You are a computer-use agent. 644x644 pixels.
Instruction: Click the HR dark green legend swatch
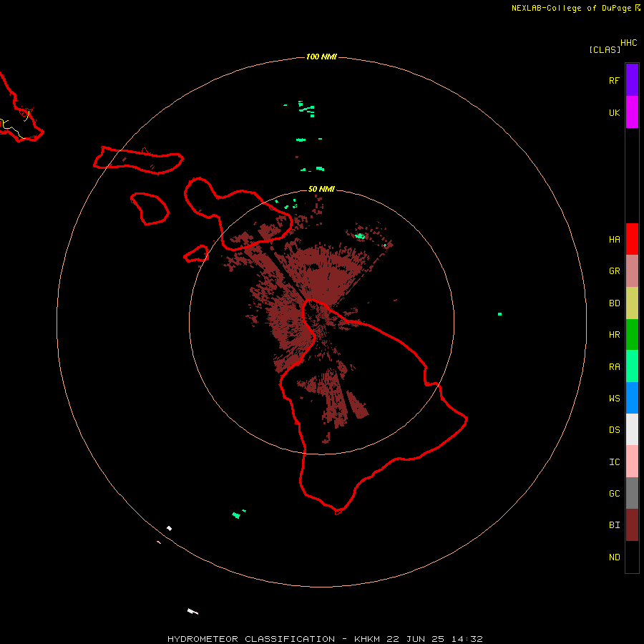632,334
